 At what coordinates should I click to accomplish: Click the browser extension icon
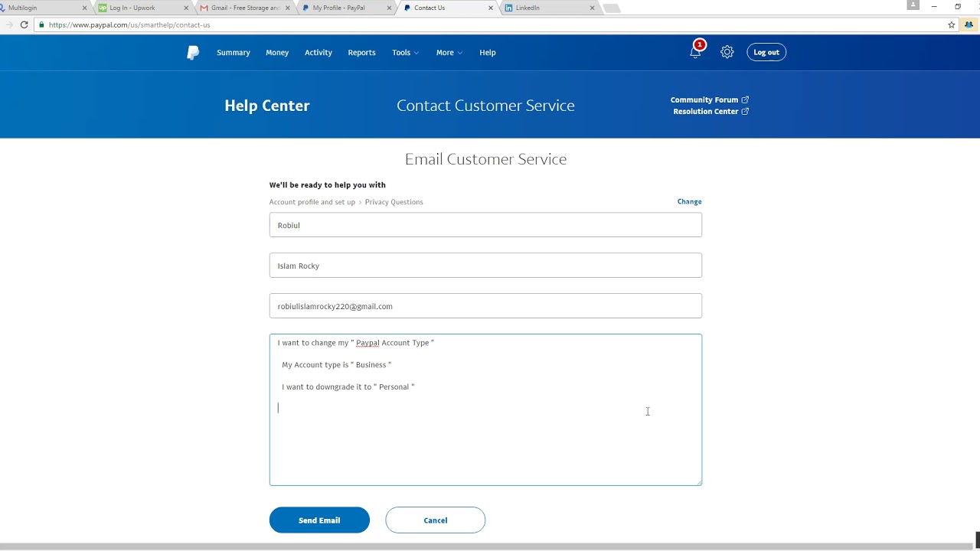(x=969, y=24)
